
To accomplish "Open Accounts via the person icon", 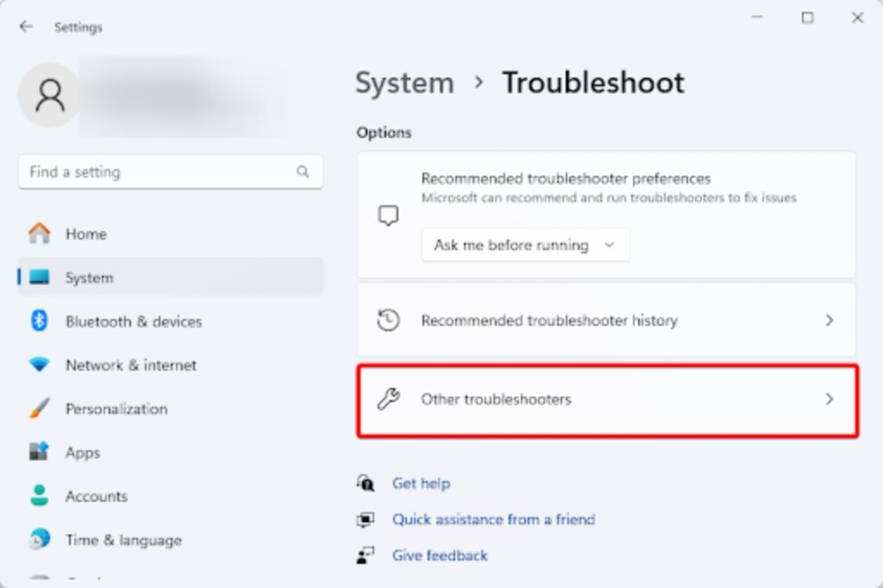I will point(40,497).
